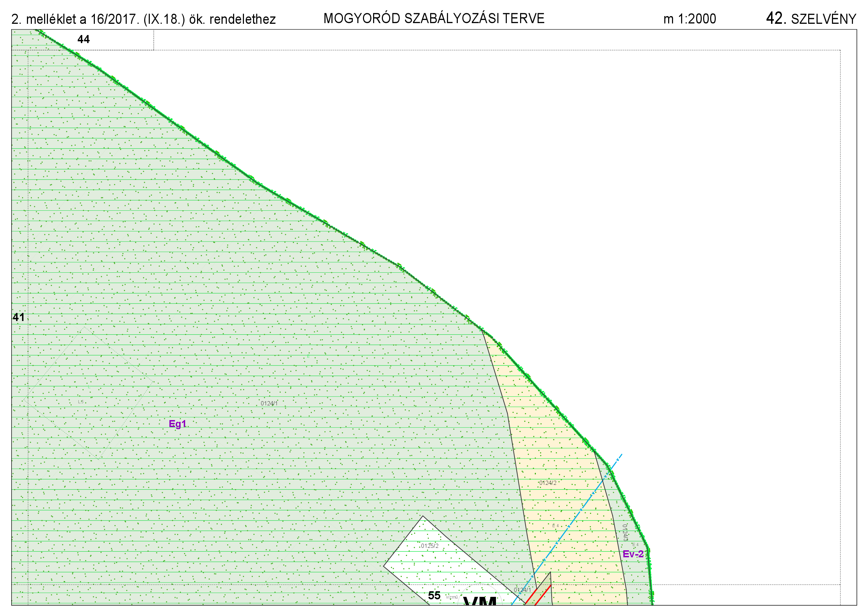Select parcel label 0125/2

429,546
